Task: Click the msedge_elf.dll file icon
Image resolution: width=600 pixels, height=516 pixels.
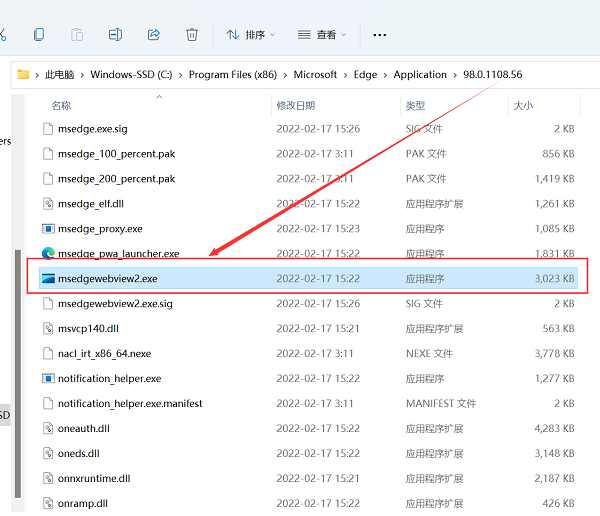Action: point(48,204)
